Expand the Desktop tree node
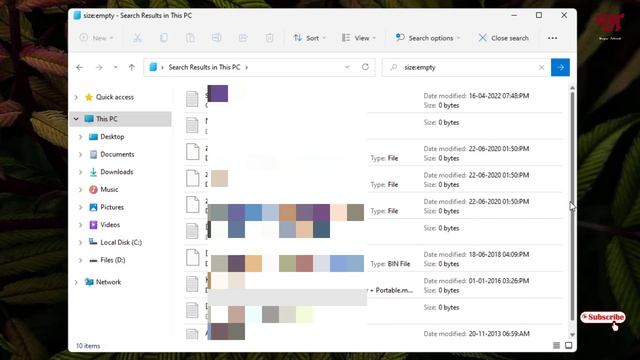This screenshot has width=640, height=360. point(80,137)
